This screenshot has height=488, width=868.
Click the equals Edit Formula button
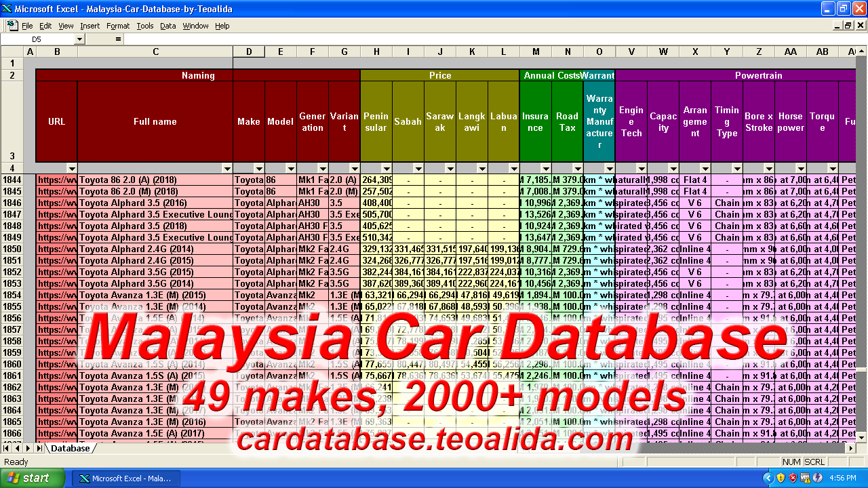(x=118, y=39)
